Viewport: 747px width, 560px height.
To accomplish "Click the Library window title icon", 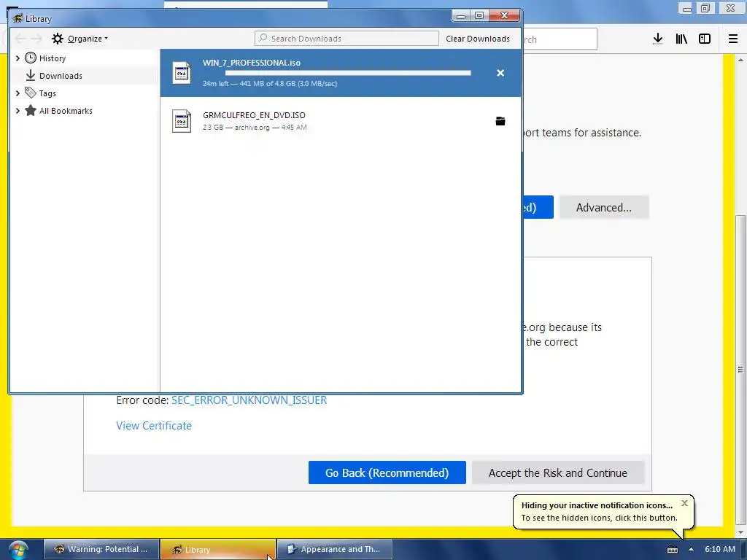I will click(18, 18).
